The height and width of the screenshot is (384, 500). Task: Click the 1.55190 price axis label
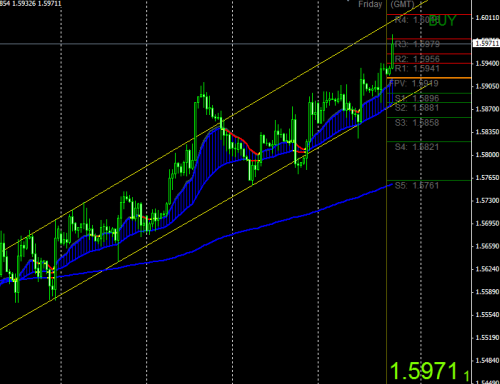click(487, 338)
